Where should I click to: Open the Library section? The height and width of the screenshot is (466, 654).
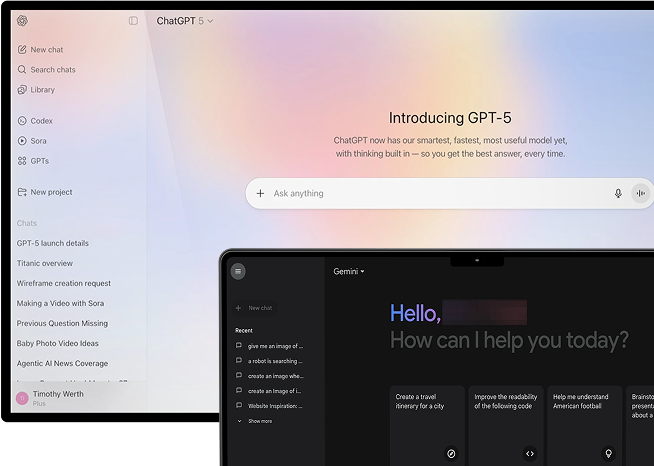pos(42,90)
